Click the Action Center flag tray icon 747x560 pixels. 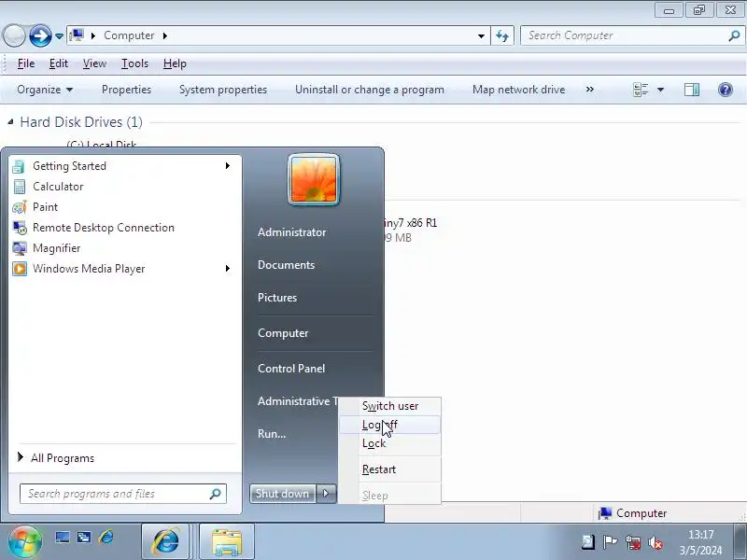pyautogui.click(x=610, y=542)
